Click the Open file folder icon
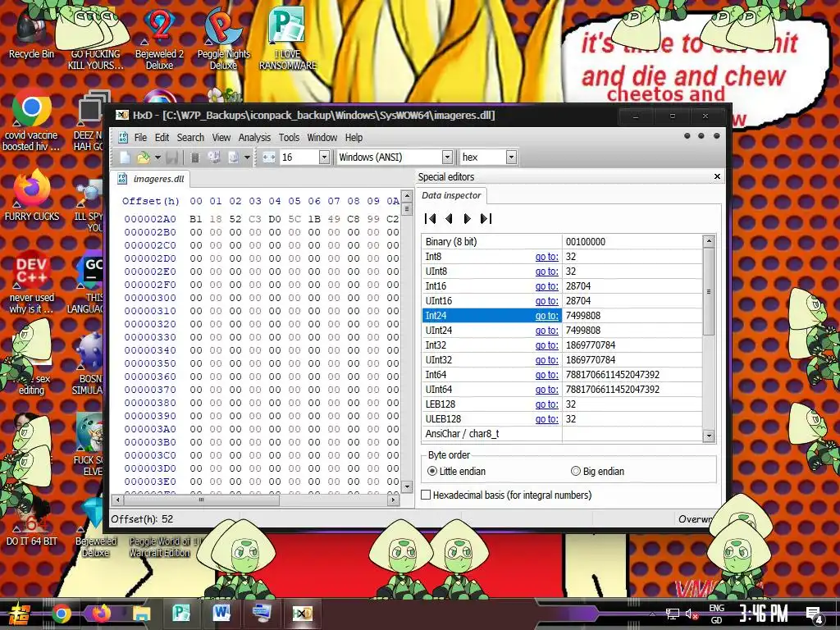This screenshot has width=840, height=630. (143, 157)
